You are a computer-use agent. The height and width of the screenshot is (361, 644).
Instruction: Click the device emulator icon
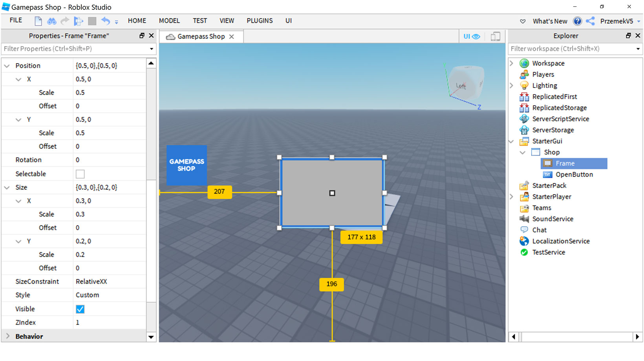[495, 36]
